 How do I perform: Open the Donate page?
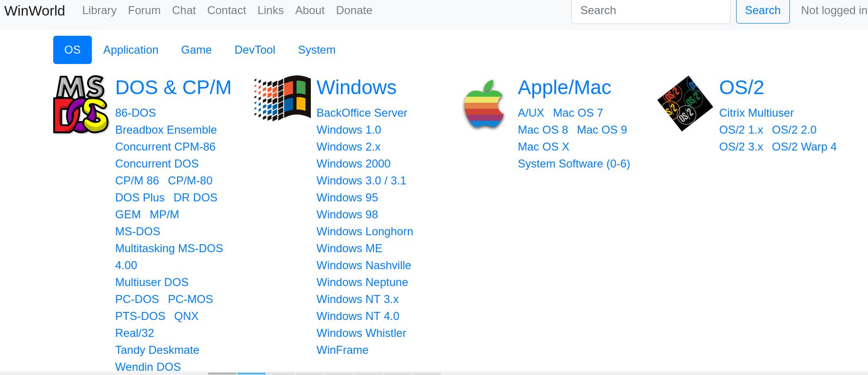(354, 10)
